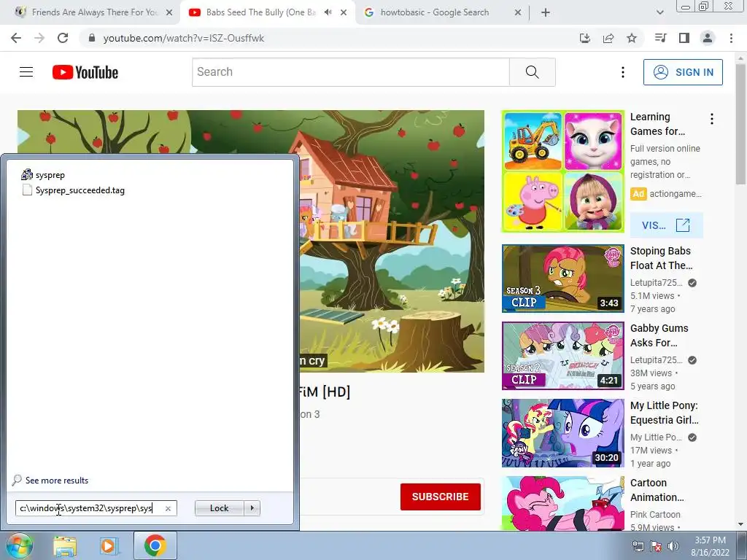Open the Equestria Girls video thumbnail
Image resolution: width=747 pixels, height=560 pixels.
coord(563,433)
